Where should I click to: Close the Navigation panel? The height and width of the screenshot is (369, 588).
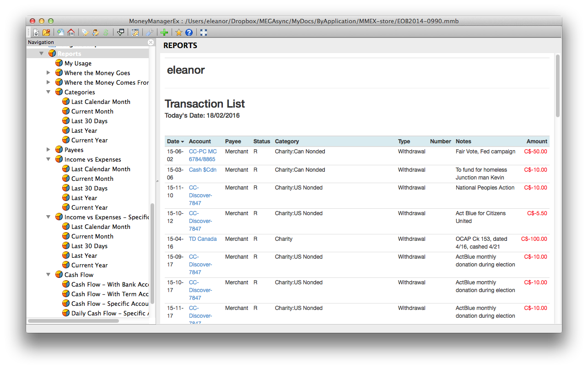coord(151,43)
